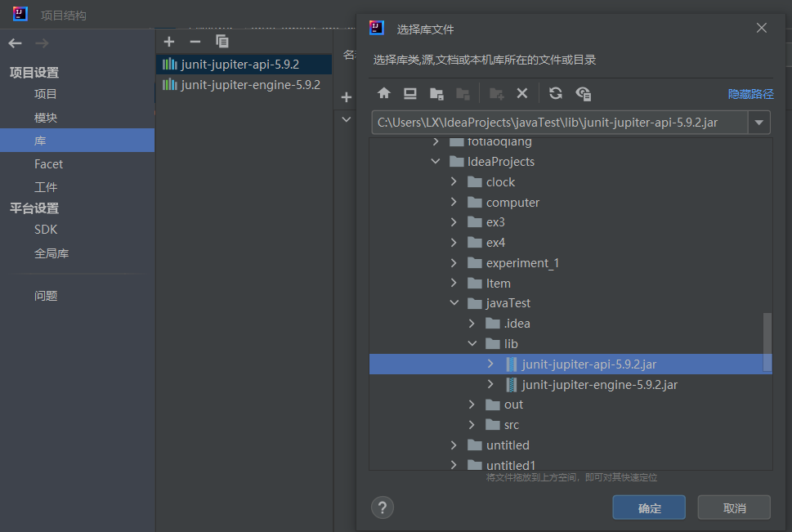Click the IdeaProjects folder icon
Screen dimensions: 792x532
pyautogui.click(x=457, y=162)
